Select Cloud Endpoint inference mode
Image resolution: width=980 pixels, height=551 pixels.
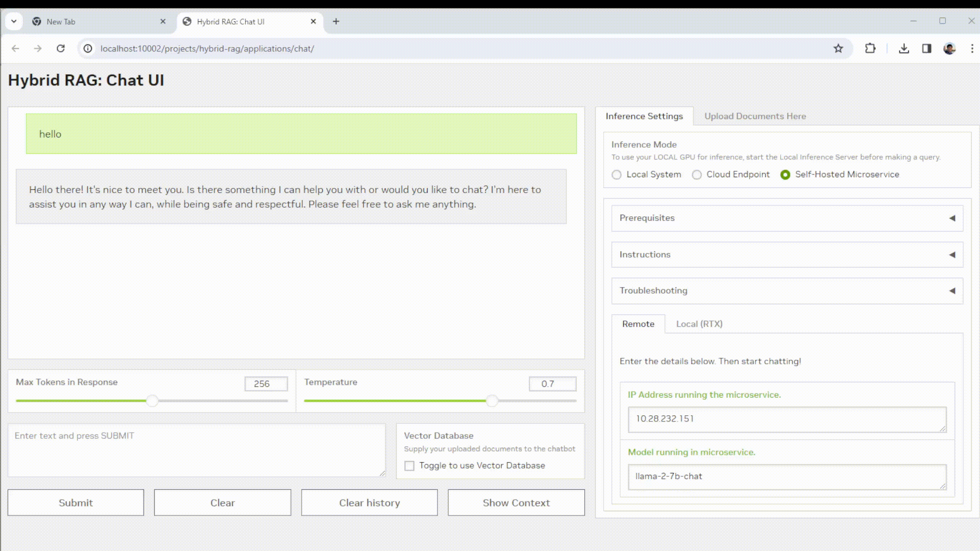click(697, 175)
